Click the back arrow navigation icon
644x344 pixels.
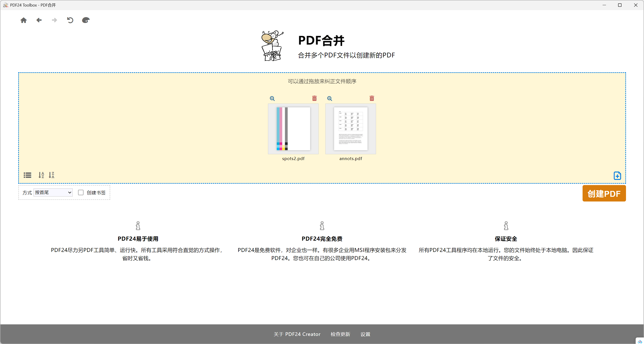point(39,20)
